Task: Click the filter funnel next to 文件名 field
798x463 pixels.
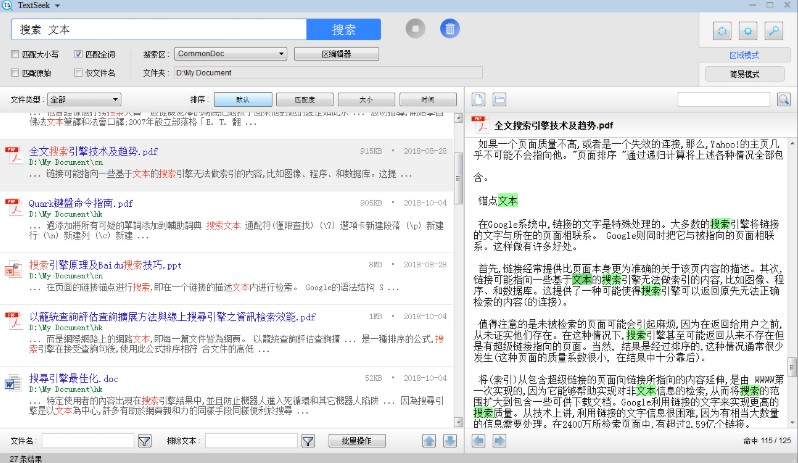Action: (x=144, y=441)
